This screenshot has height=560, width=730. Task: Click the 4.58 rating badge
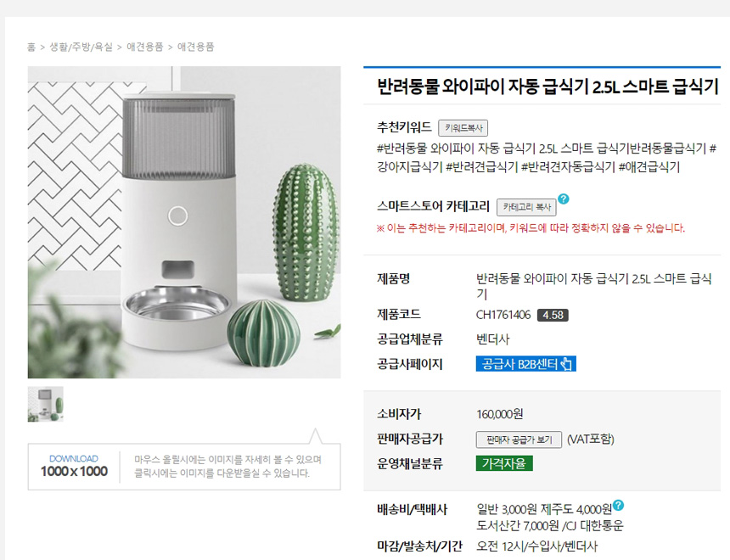(x=553, y=315)
